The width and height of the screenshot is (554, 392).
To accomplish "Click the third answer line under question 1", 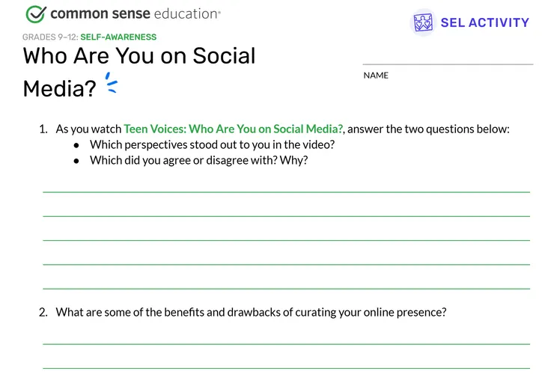I will 286,239.
